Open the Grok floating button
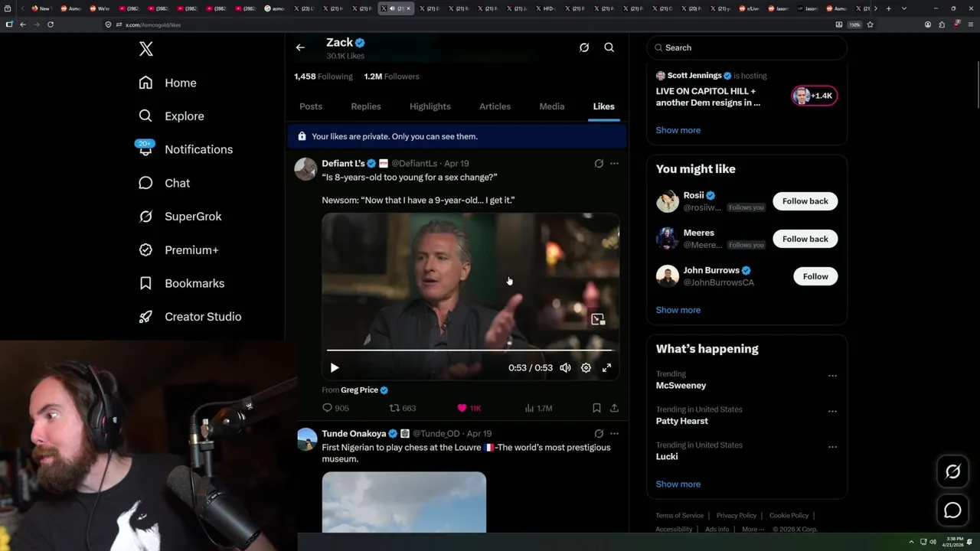The width and height of the screenshot is (980, 551). (953, 471)
